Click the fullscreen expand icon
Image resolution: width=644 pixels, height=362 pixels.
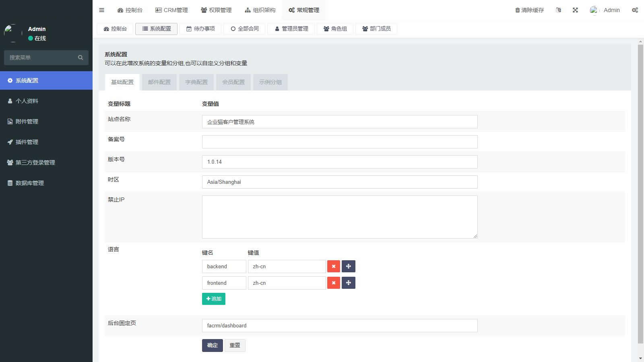tap(575, 10)
